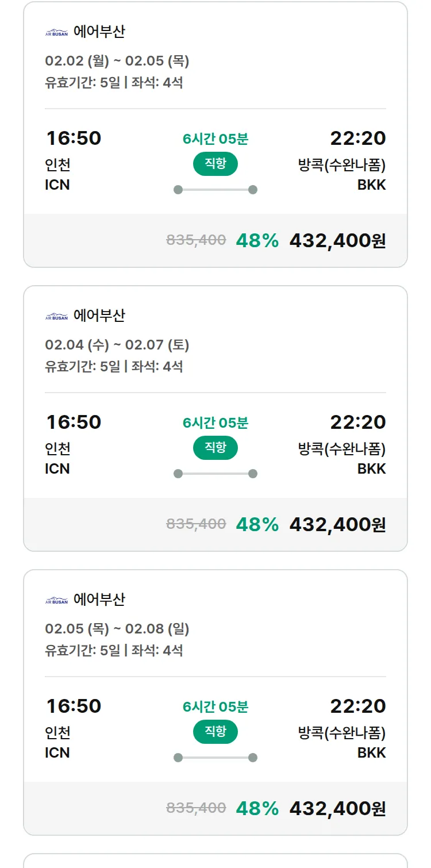Click 22:20 arrival time on the 02.04 flight
Image resolution: width=431 pixels, height=868 pixels.
[x=357, y=423]
